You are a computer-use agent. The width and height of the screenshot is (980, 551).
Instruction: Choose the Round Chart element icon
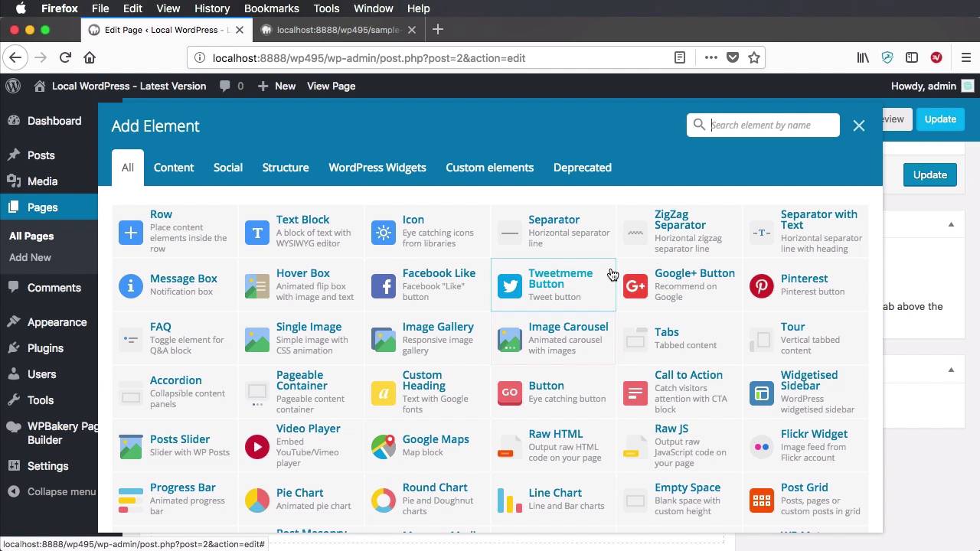(x=384, y=500)
